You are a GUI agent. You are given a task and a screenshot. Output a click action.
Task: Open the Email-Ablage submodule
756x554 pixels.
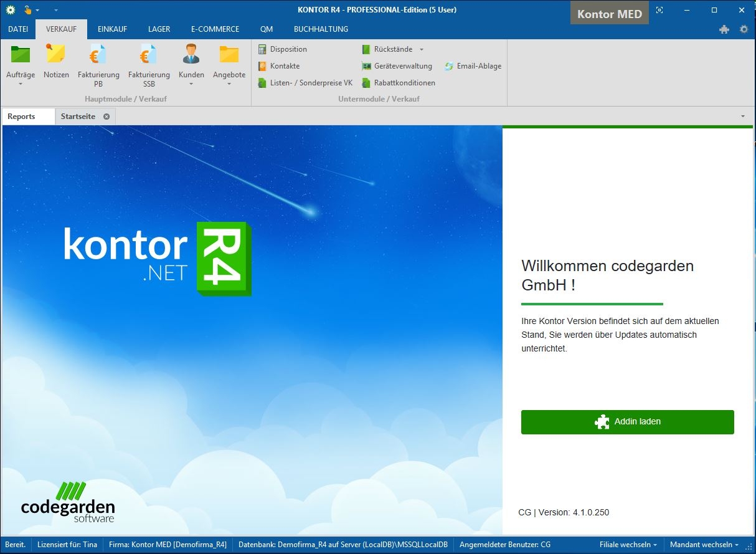(x=473, y=66)
